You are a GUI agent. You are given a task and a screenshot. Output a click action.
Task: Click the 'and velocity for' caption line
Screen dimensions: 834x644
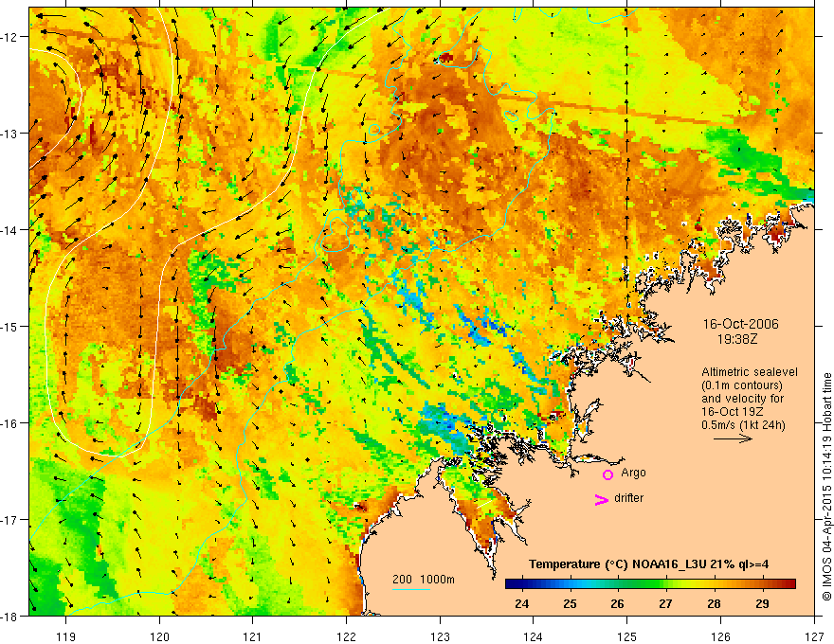(742, 398)
